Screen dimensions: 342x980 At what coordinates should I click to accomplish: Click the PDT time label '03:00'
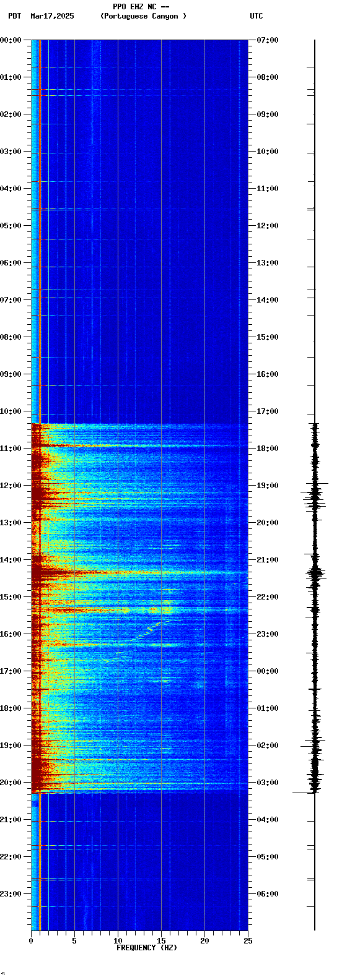coord(11,152)
